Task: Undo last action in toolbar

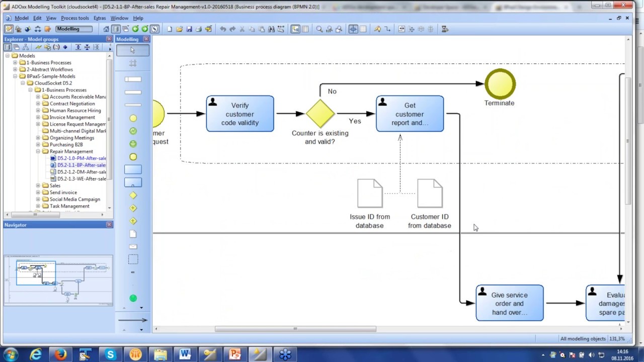Action: pyautogui.click(x=223, y=29)
